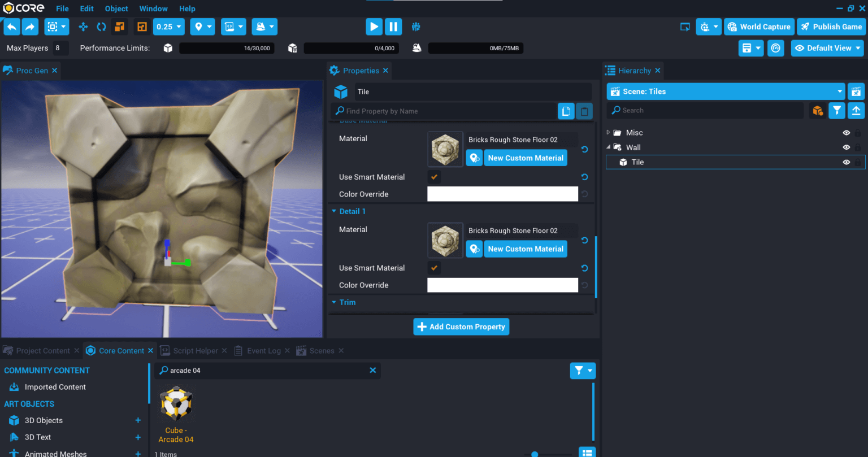This screenshot has width=868, height=457.
Task: Select the Cube - Arcade 04 thumbnail
Action: (176, 403)
